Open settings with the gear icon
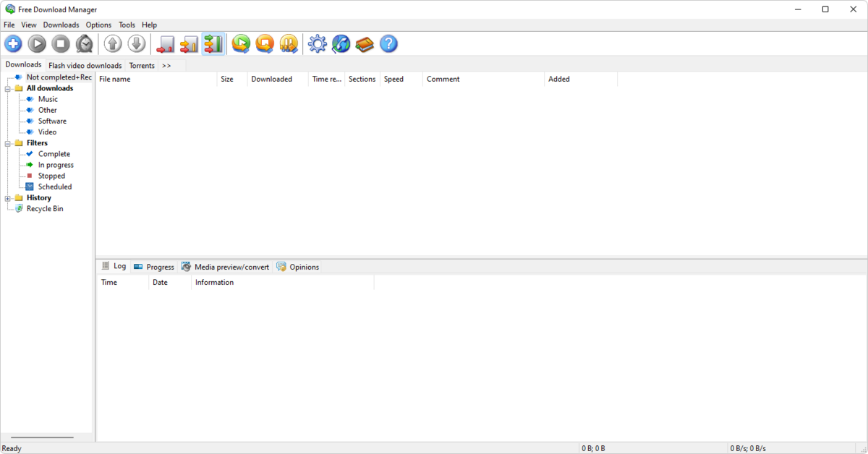Image resolution: width=868 pixels, height=454 pixels. pos(318,44)
